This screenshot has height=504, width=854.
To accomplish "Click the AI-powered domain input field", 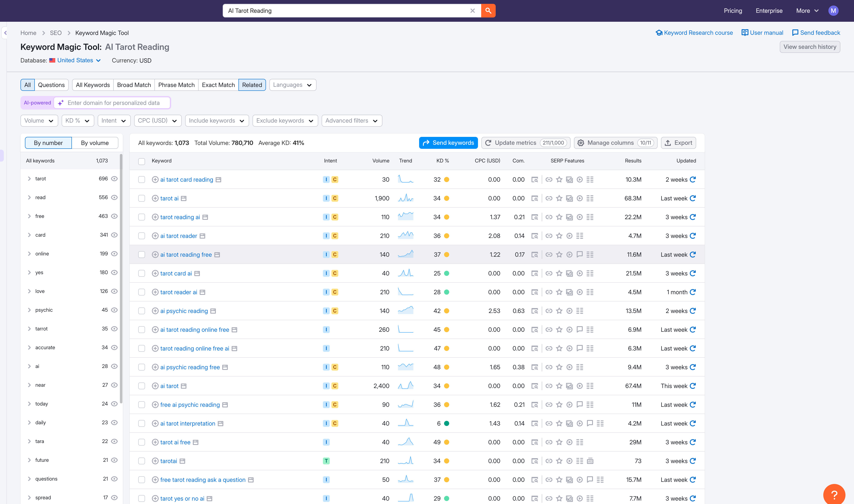I will [x=113, y=103].
